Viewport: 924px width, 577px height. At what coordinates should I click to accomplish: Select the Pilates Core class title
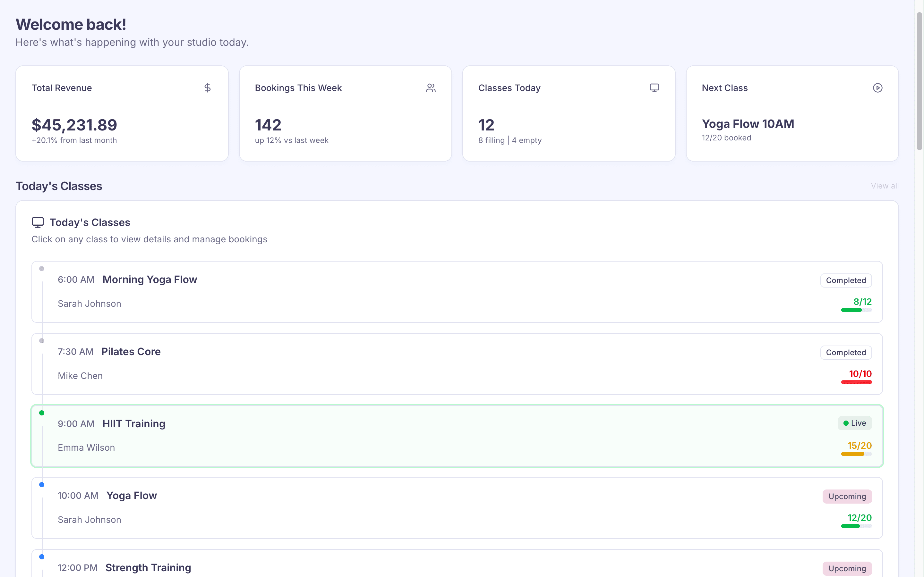[x=131, y=352]
